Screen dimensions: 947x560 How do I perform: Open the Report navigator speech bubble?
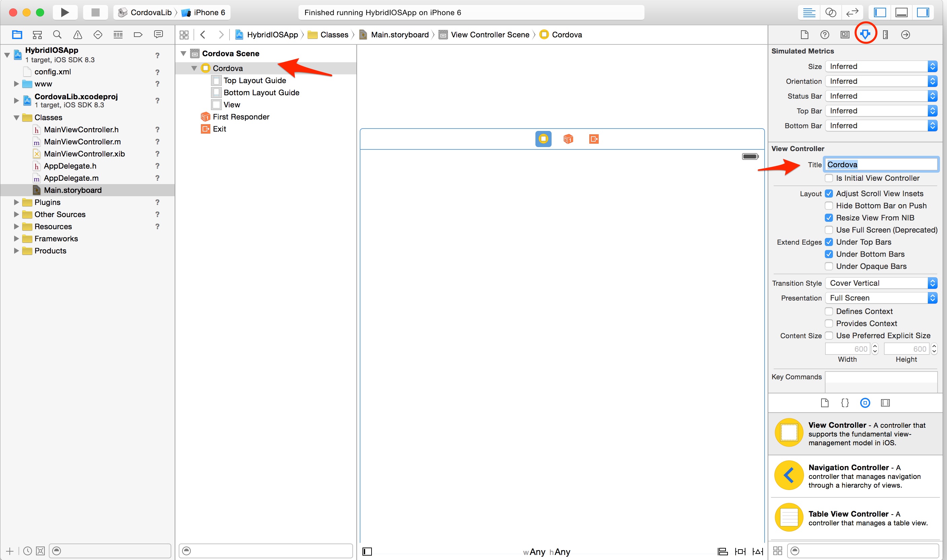click(159, 35)
